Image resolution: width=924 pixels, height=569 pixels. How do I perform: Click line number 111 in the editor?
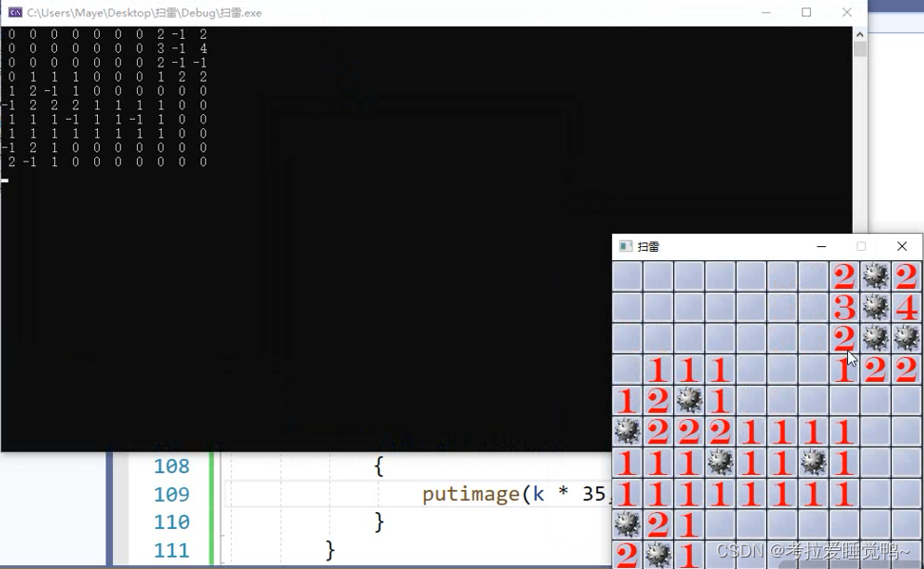coord(171,550)
